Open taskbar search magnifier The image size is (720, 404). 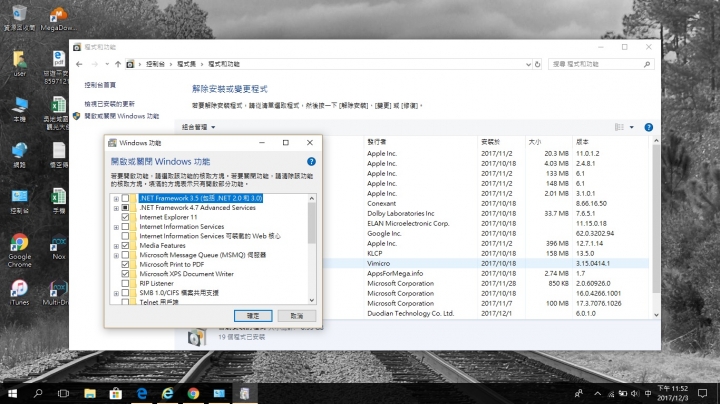(x=38, y=393)
